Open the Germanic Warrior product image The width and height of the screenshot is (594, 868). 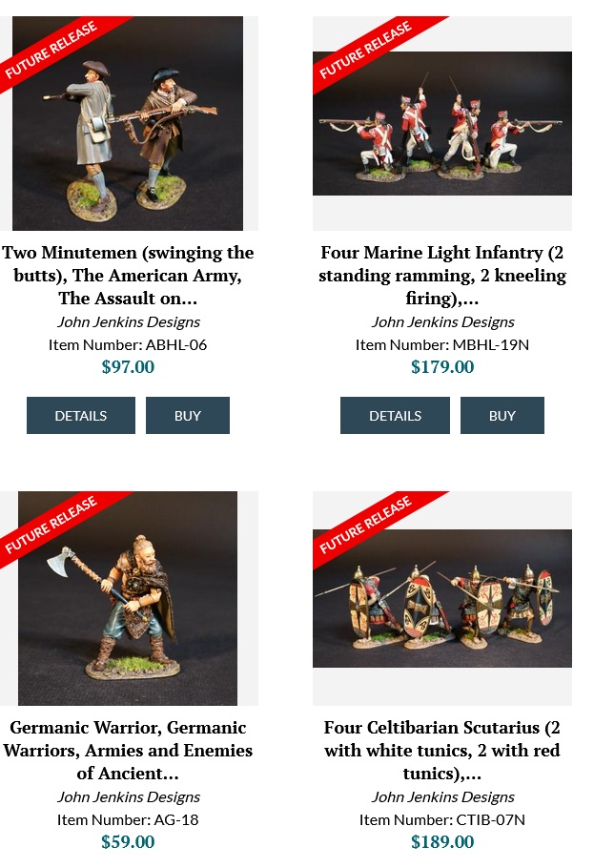coord(128,598)
